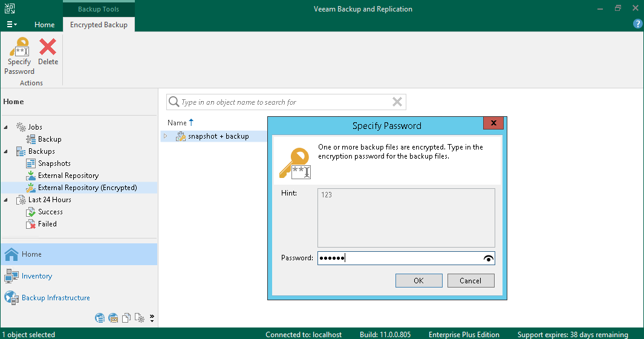Click the Last 24 Hours icon
The width and height of the screenshot is (644, 339).
click(x=21, y=200)
